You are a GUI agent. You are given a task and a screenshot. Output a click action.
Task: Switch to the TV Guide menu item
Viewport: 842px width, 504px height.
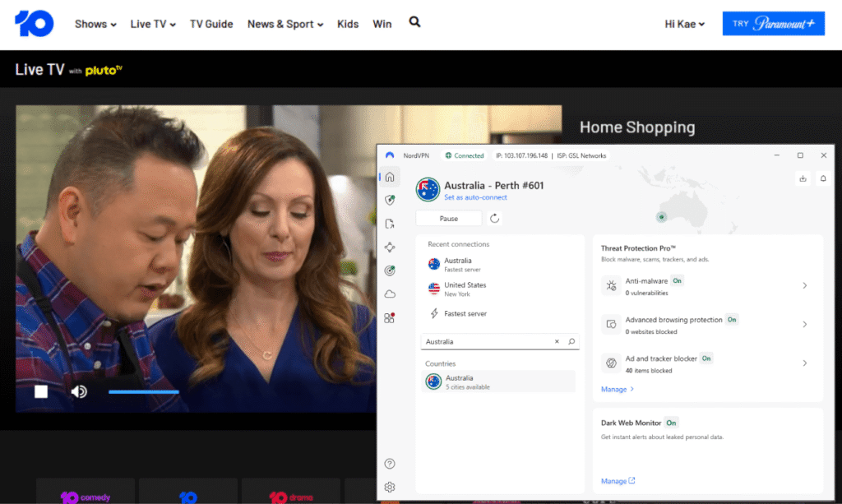211,24
